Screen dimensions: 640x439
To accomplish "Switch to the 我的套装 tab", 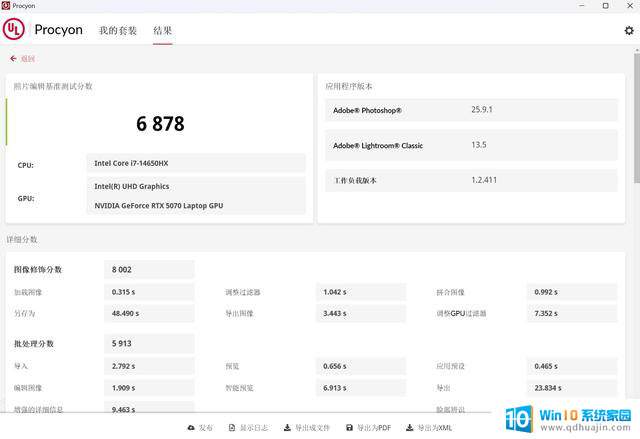I will (118, 31).
